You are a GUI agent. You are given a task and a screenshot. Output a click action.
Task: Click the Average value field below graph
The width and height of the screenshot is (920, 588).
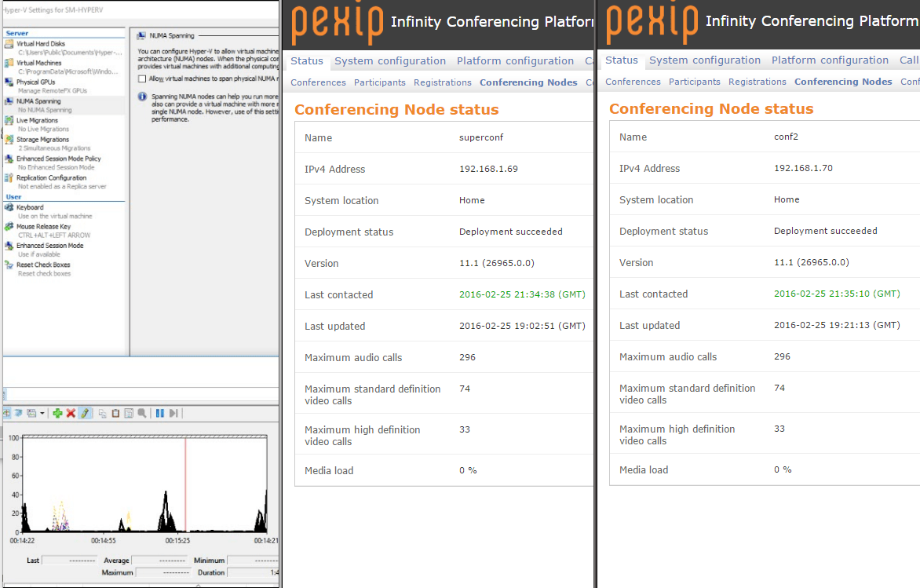tap(159, 561)
